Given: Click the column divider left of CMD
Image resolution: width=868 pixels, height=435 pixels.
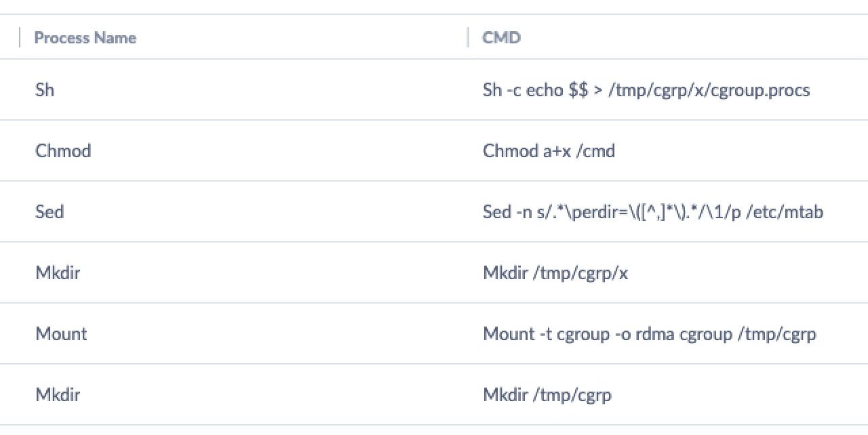Looking at the screenshot, I should tap(468, 37).
